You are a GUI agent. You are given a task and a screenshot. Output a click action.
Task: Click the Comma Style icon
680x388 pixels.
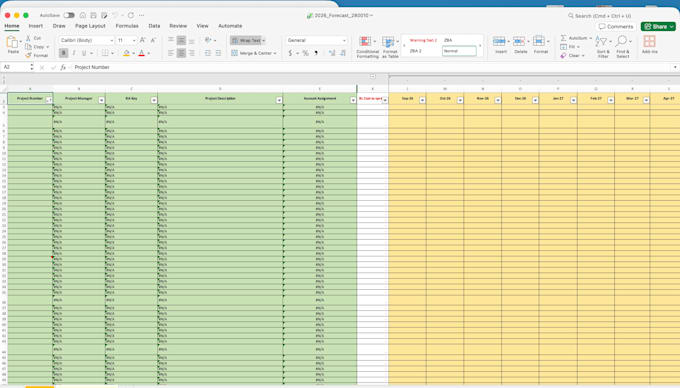316,53
